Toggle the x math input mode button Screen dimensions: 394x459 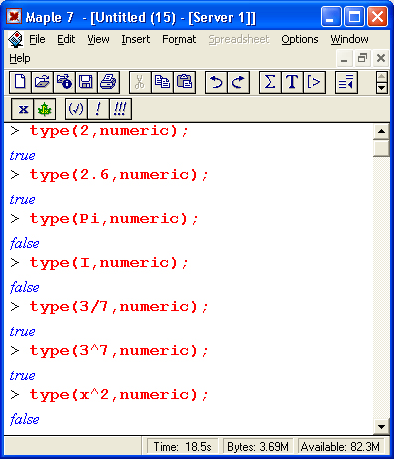pos(23,109)
